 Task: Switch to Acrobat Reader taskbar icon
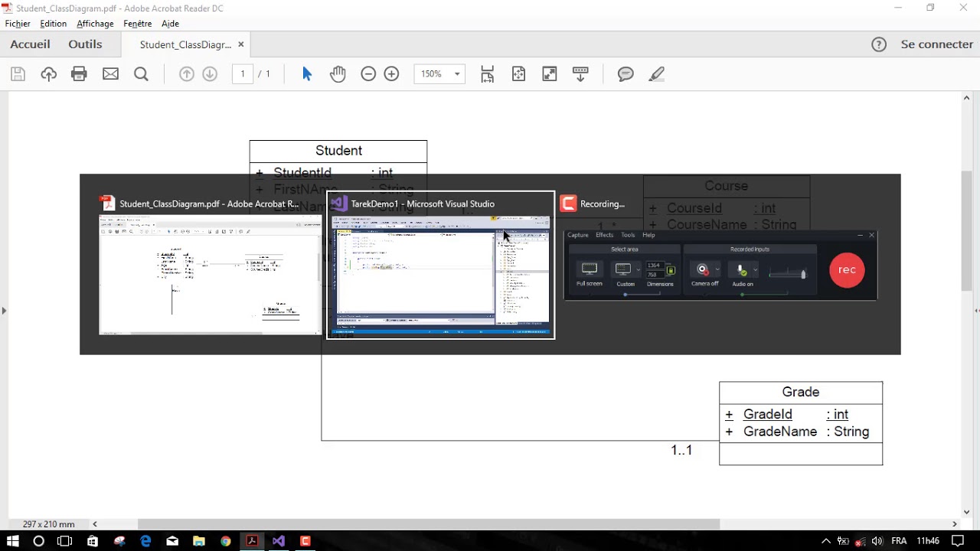(x=252, y=541)
